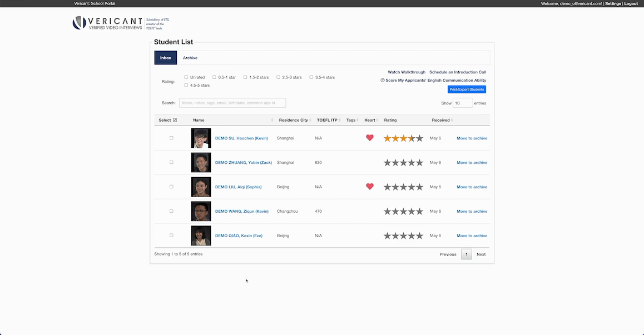644x335 pixels.
Task: Move Ziqun (Kevin) Wang to archive
Action: [472, 211]
